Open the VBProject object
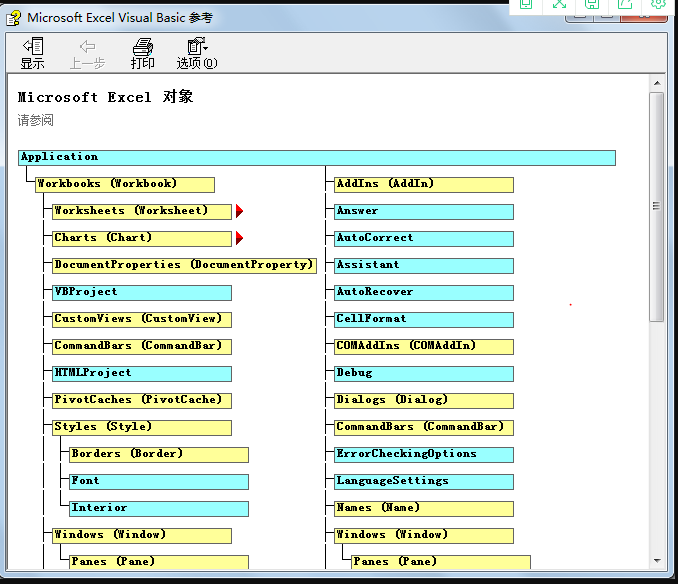Screen dimensions: 678x584 click(142, 293)
